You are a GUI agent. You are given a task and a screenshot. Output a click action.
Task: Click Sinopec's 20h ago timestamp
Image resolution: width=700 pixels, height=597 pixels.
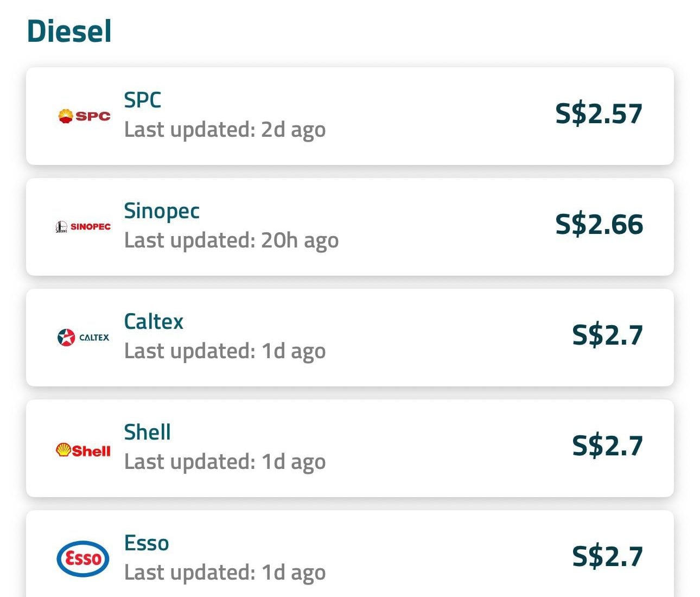231,240
